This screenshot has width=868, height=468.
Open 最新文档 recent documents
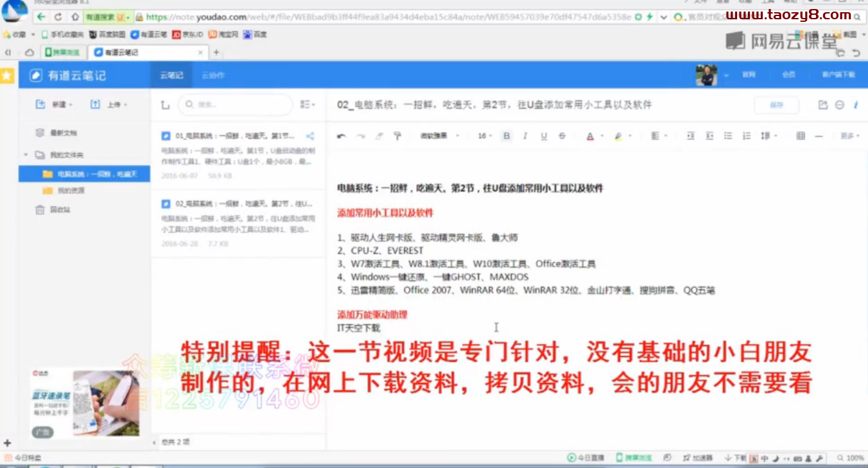[x=56, y=133]
